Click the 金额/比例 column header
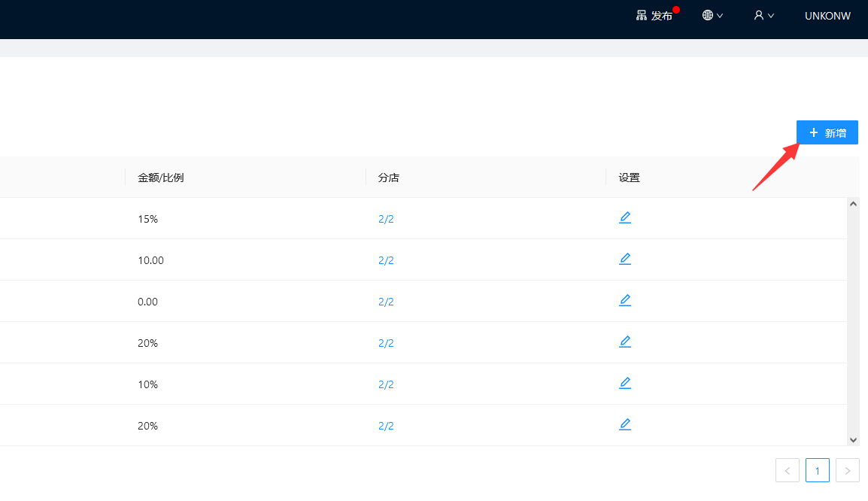The width and height of the screenshot is (868, 501). click(160, 178)
